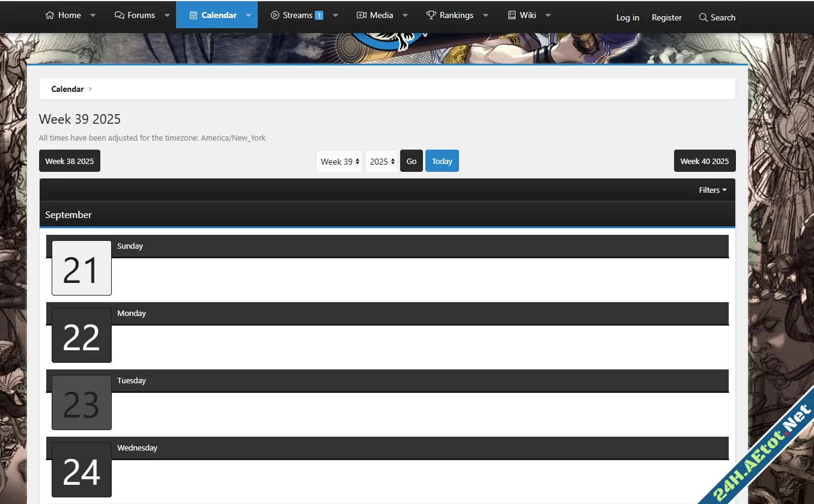814x504 pixels.
Task: Click the Media camera icon
Action: (361, 15)
